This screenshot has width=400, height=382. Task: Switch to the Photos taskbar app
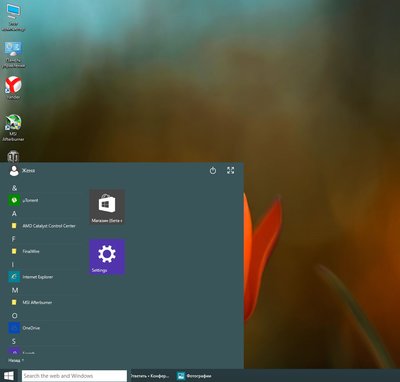point(195,376)
